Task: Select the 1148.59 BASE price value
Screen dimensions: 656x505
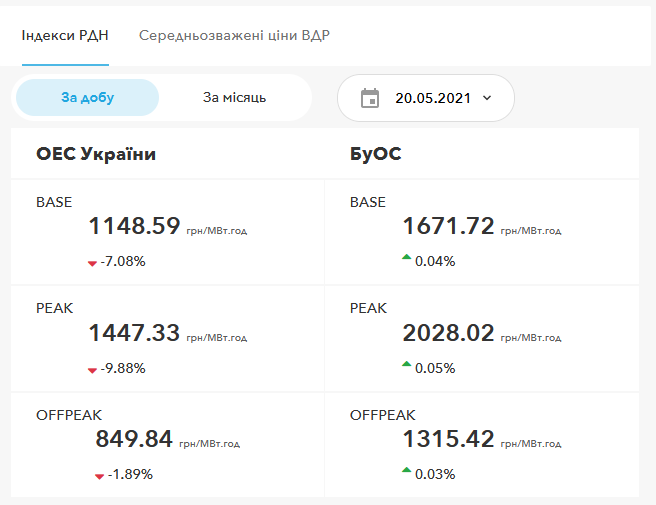Action: pos(134,227)
